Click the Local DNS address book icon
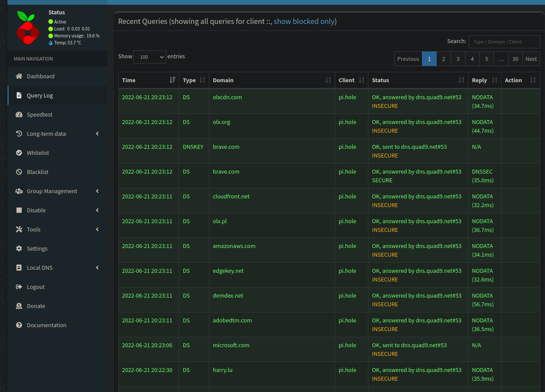Screen dimensions: 545x392 19,268
